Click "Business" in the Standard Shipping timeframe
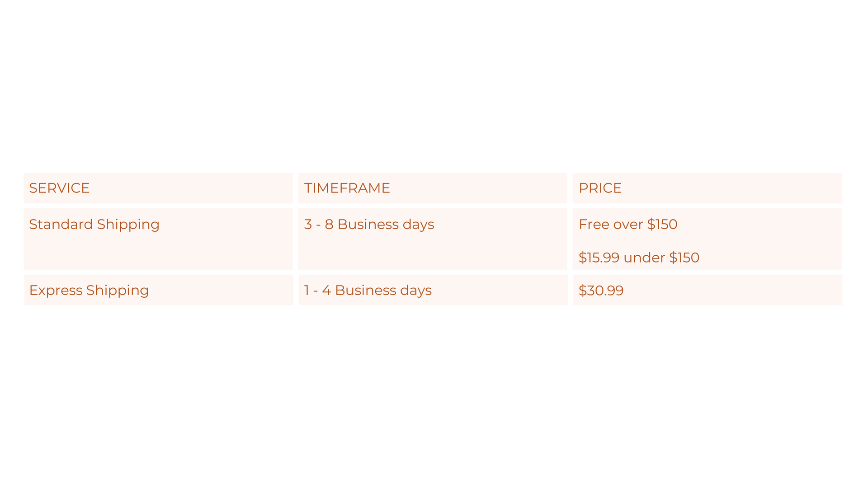This screenshot has height=488, width=868. 368,224
